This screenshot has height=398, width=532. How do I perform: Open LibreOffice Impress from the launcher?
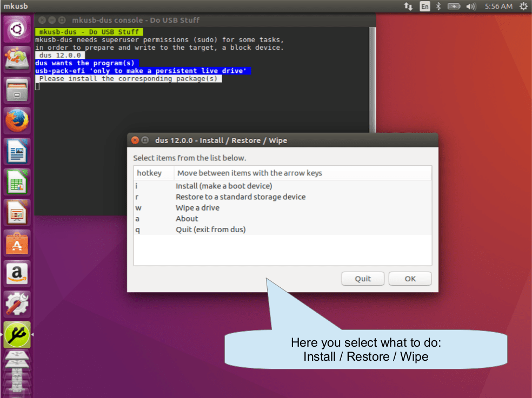(17, 212)
